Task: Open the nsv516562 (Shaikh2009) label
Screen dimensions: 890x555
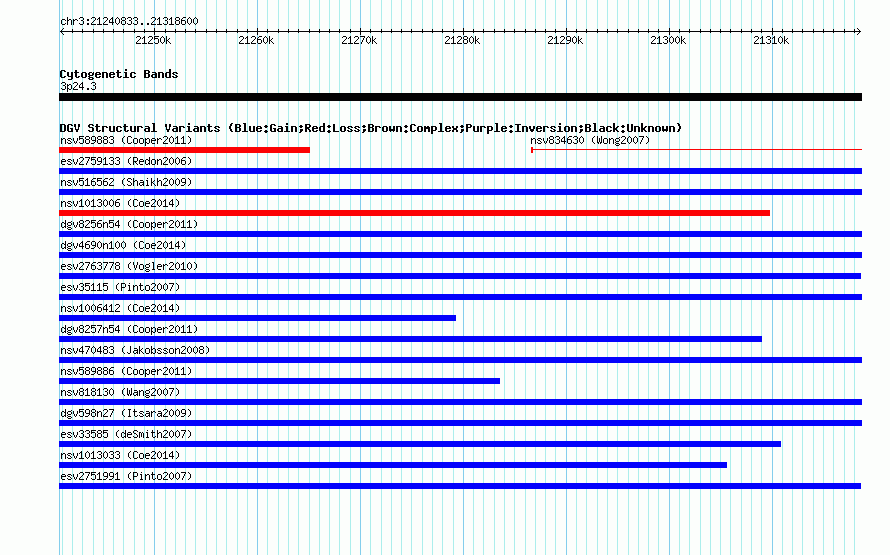Action: tap(126, 182)
